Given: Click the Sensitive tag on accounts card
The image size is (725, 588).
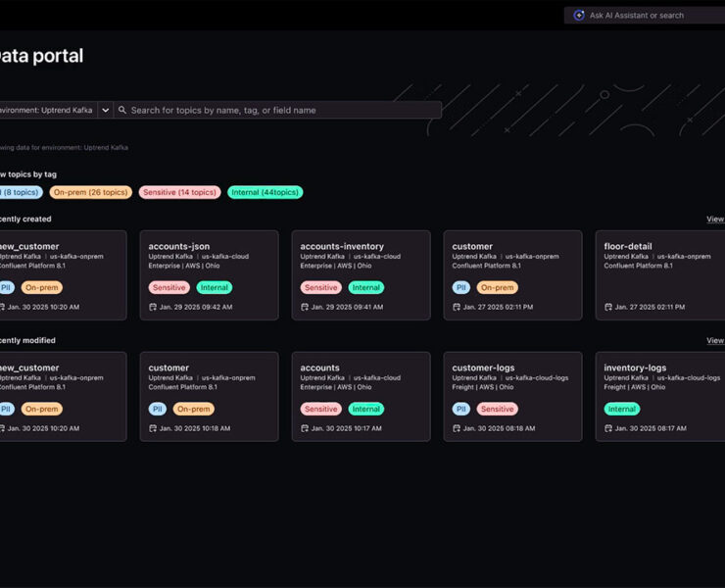Looking at the screenshot, I should coord(321,409).
